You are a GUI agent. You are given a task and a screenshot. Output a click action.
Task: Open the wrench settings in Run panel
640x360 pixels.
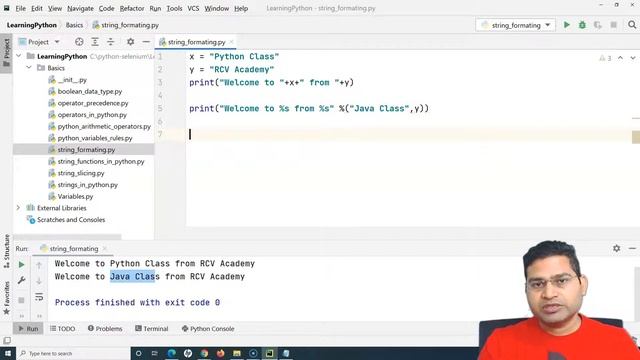(21, 280)
